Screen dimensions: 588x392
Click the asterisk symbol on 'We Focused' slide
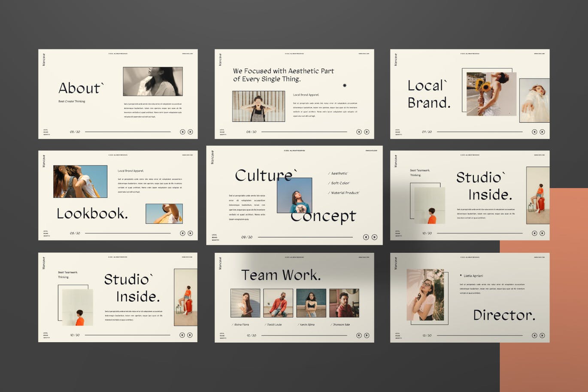tap(344, 85)
